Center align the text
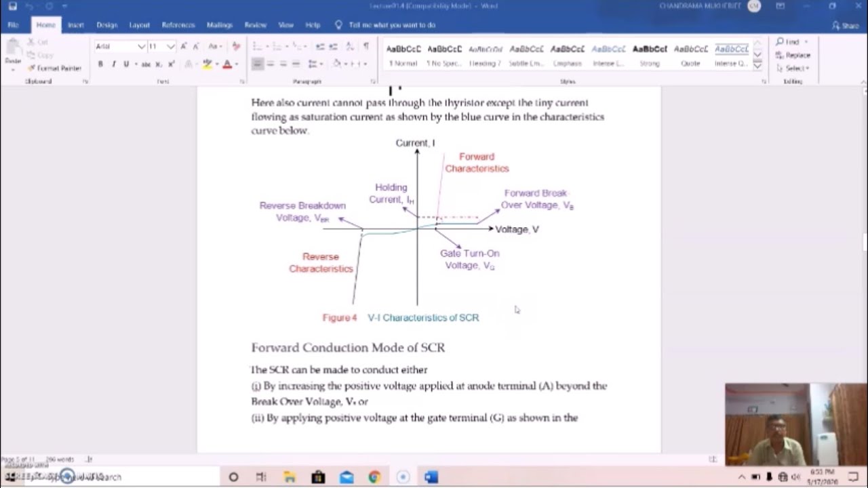 click(270, 64)
